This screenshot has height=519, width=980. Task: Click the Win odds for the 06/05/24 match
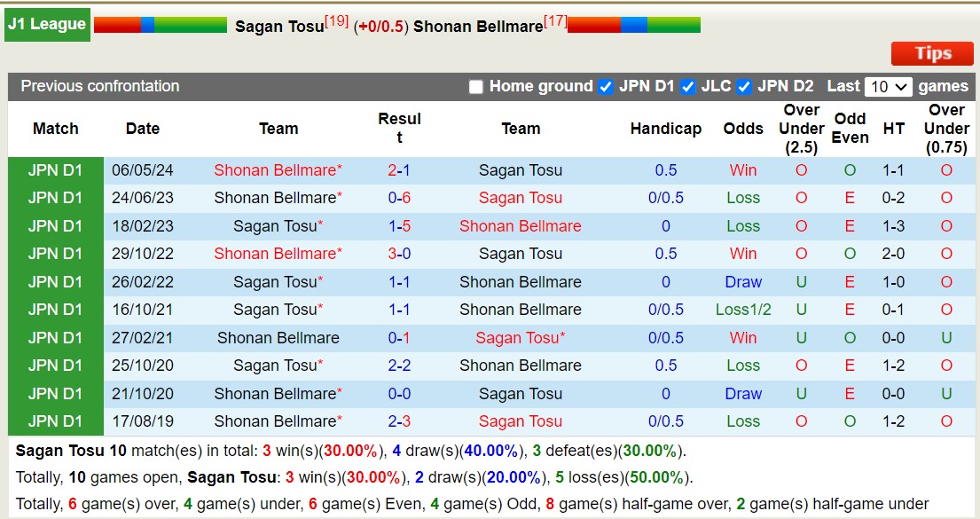(743, 170)
